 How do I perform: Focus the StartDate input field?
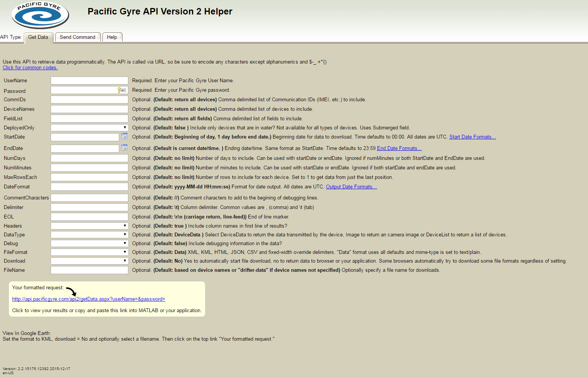[x=85, y=137]
